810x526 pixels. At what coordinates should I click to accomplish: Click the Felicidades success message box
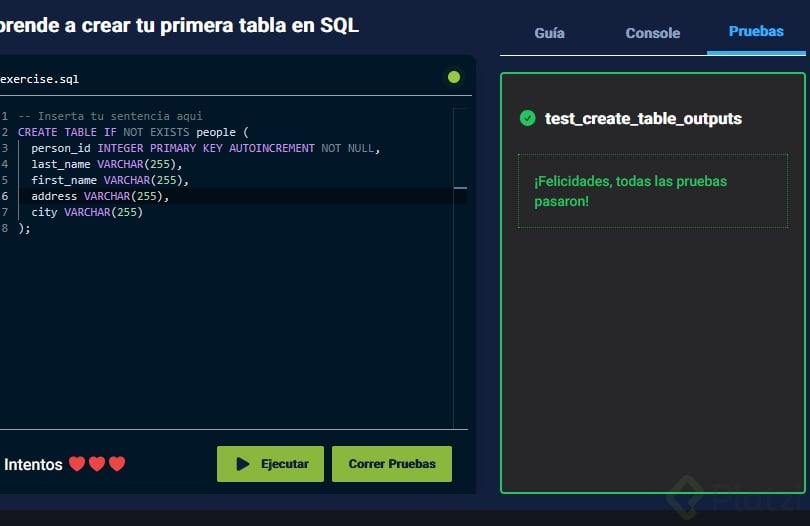(x=652, y=191)
